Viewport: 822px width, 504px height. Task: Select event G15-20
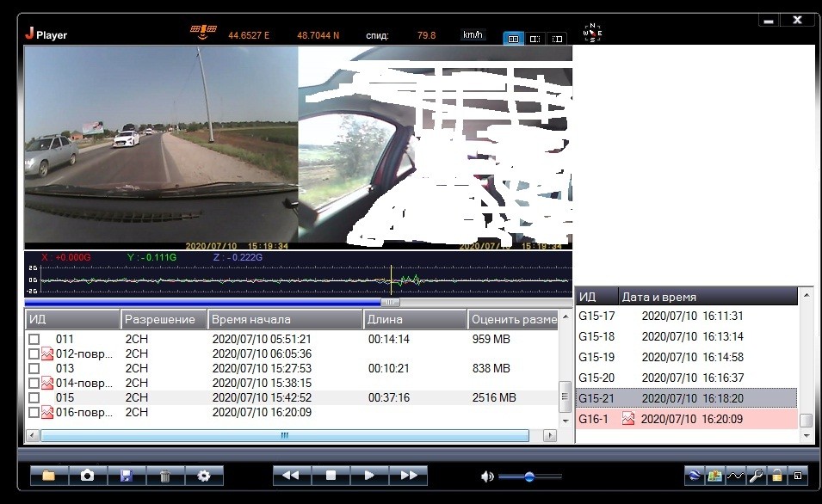click(686, 378)
